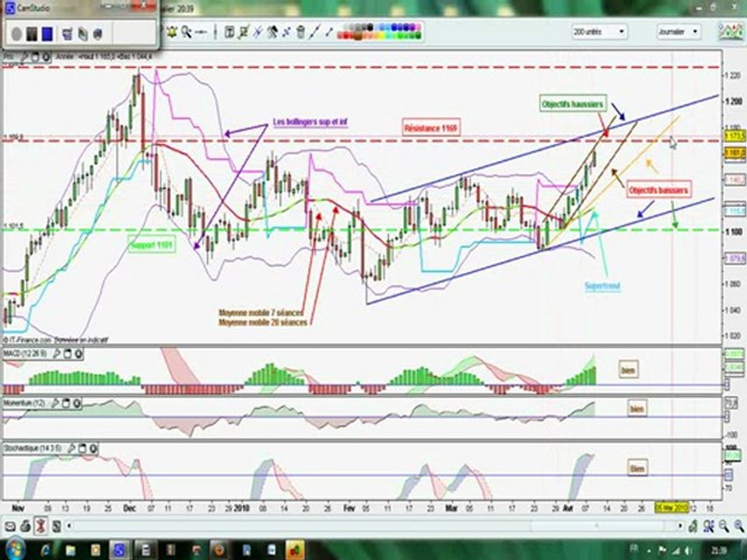Click the highlighted yellow date on time axis
The image size is (747, 560).
(x=672, y=508)
